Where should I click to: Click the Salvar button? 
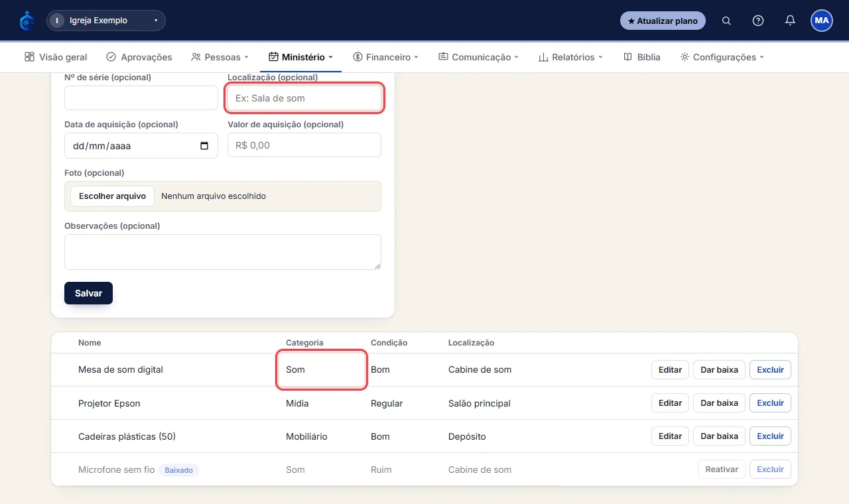88,293
